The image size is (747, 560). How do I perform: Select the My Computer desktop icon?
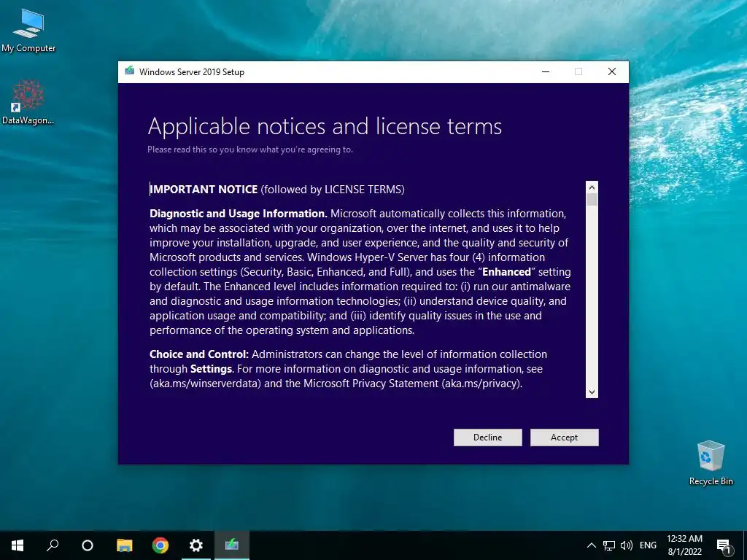(x=28, y=31)
